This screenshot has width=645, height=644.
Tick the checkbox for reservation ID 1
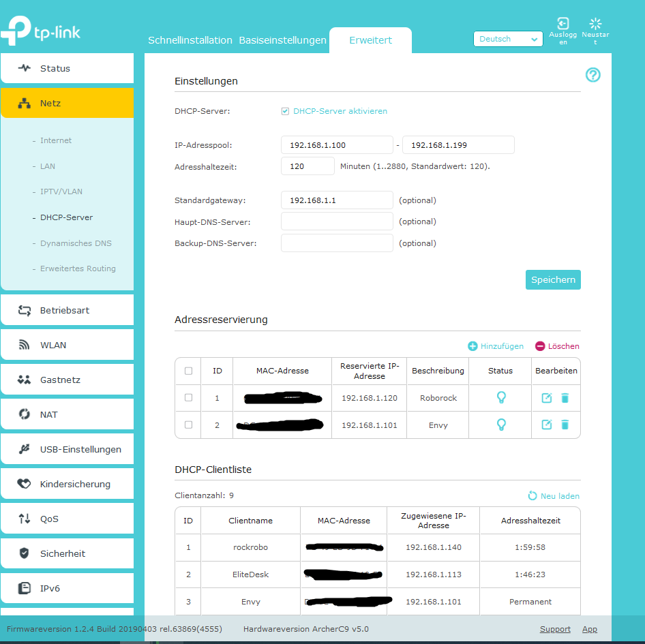(188, 397)
